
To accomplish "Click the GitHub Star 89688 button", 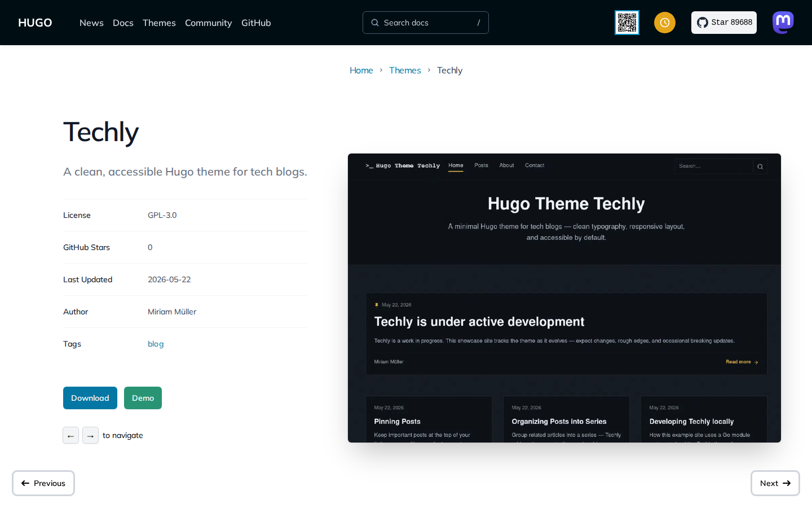I will [724, 23].
